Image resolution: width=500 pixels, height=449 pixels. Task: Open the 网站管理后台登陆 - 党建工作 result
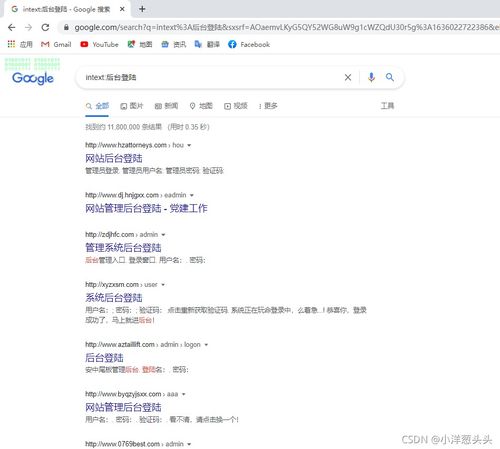pyautogui.click(x=146, y=208)
